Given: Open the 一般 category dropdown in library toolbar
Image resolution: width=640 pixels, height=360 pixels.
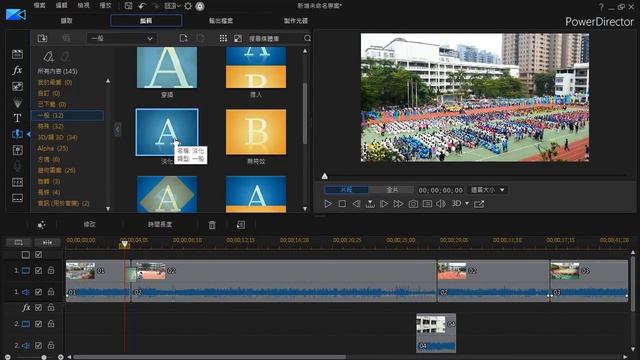Looking at the screenshot, I should tap(121, 38).
